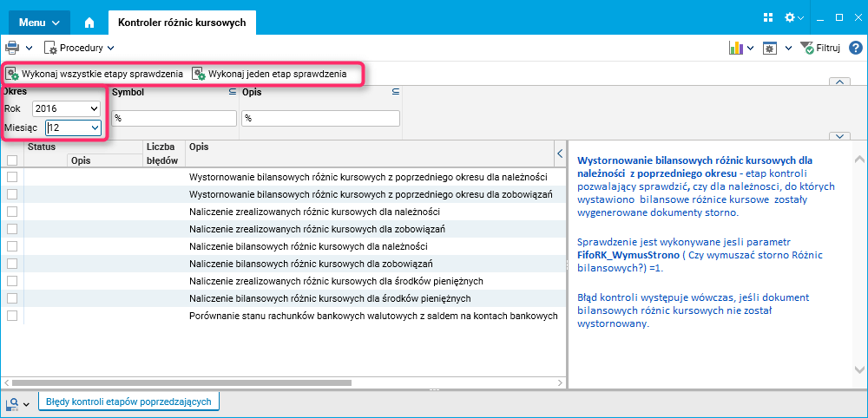This screenshot has height=418, width=868.
Task: Run 'Wykonaj wszystkie etapy sprawdzenia'
Action: (95, 75)
